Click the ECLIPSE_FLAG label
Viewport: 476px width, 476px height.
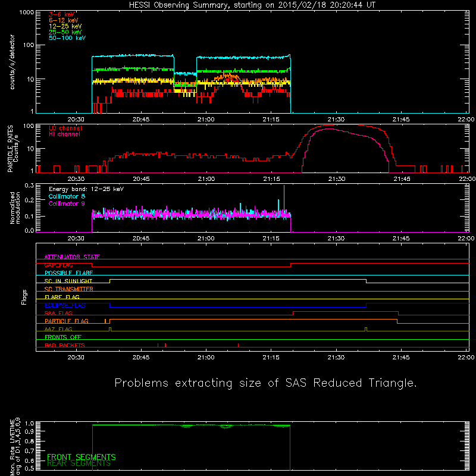(65, 305)
